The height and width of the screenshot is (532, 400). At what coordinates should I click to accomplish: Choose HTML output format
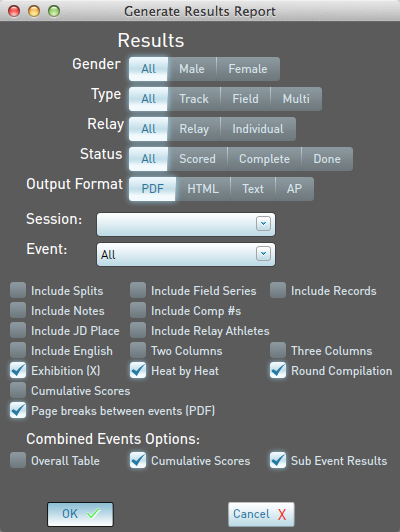[x=203, y=189]
